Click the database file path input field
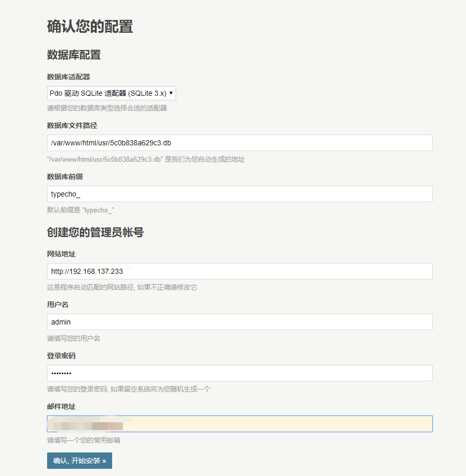The height and width of the screenshot is (476, 466). [240, 143]
